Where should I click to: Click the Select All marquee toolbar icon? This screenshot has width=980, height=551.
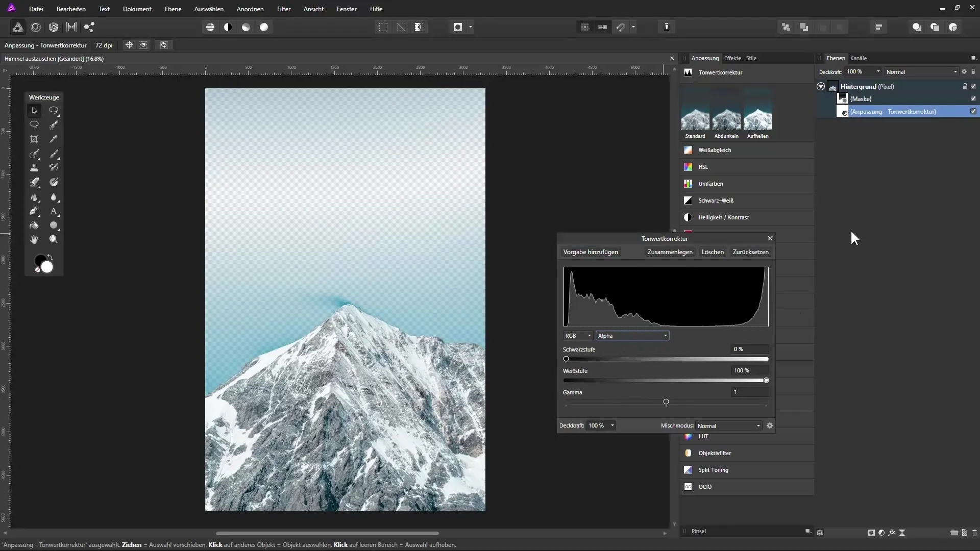[x=383, y=27]
